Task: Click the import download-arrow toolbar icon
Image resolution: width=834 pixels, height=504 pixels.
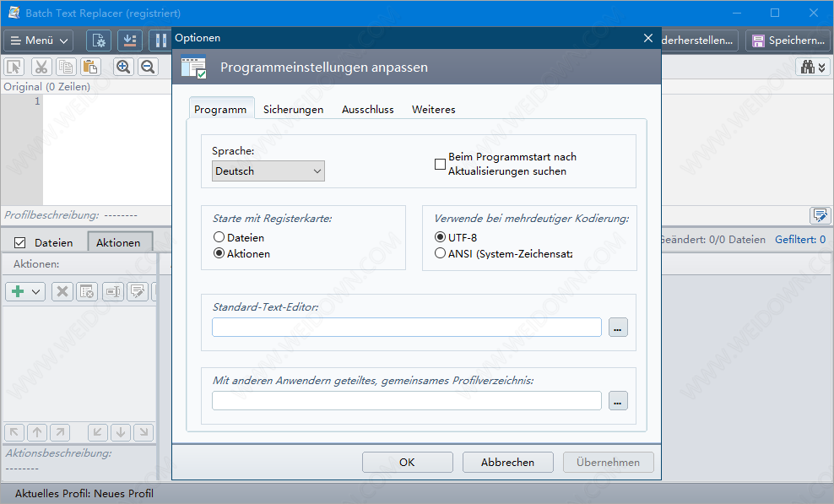Action: [129, 41]
